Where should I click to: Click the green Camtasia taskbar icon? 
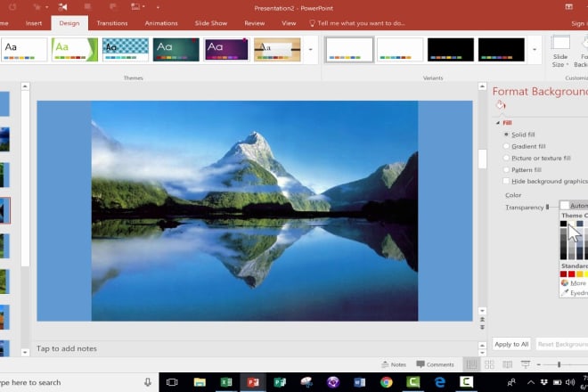pyautogui.click(x=412, y=382)
